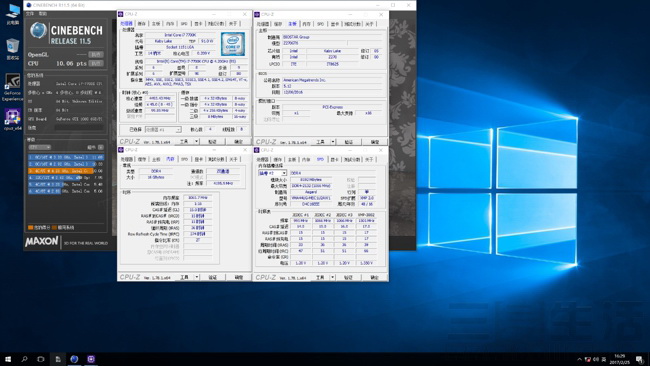Select the last Cinebench ranking row
The image size is (650, 366).
click(66, 191)
